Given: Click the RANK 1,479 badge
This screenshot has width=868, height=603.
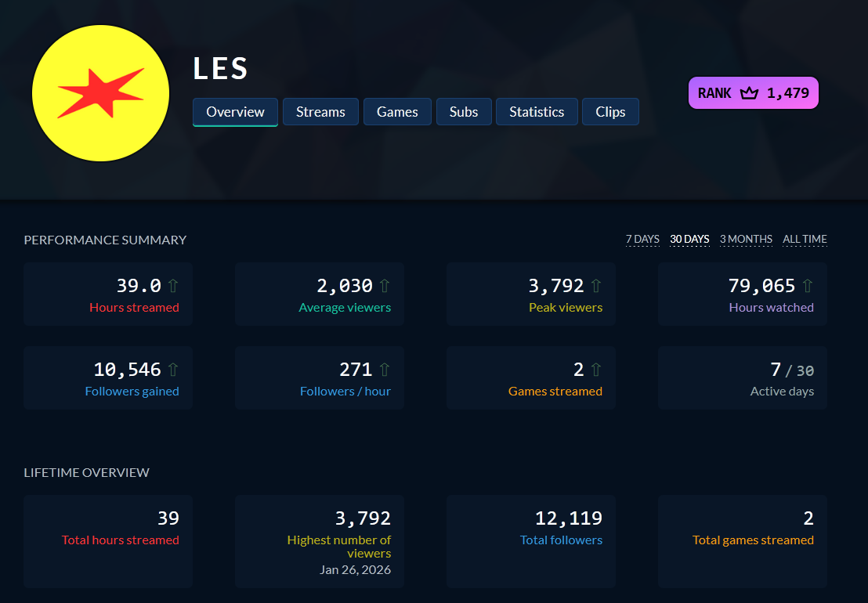Looking at the screenshot, I should 753,92.
